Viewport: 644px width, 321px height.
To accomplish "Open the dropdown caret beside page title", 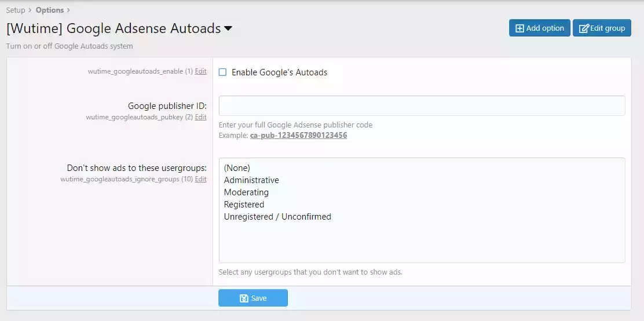I will pyautogui.click(x=228, y=28).
